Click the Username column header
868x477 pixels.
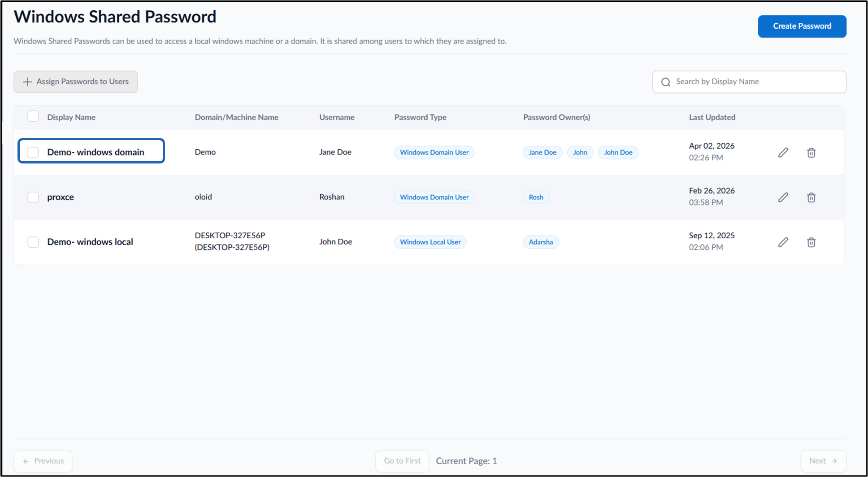pos(337,117)
